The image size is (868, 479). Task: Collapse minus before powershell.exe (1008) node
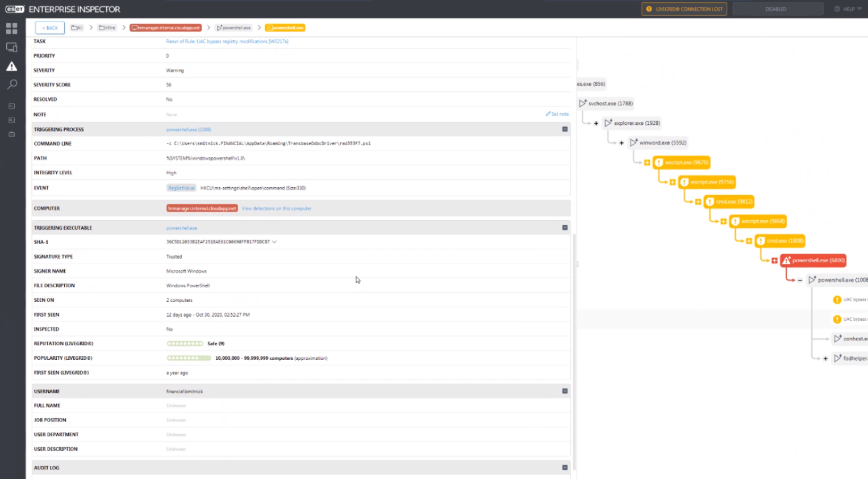coord(800,280)
